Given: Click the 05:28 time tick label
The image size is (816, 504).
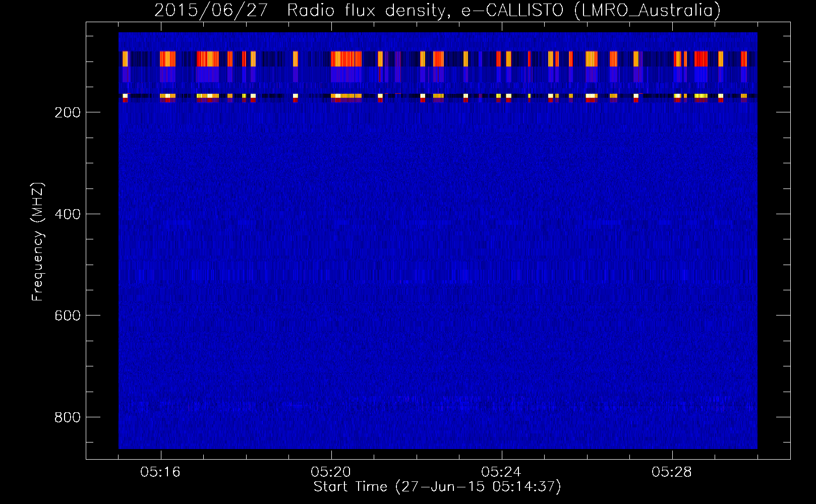Looking at the screenshot, I should pos(672,472).
